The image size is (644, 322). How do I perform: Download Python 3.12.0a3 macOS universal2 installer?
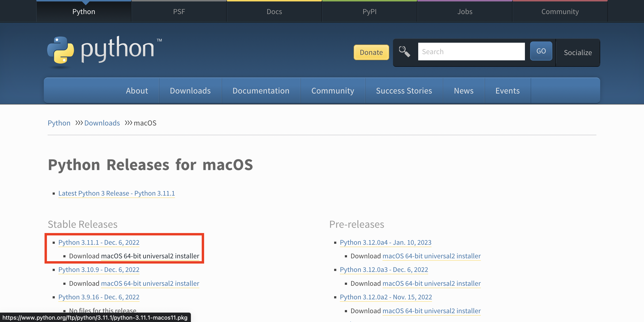click(432, 283)
